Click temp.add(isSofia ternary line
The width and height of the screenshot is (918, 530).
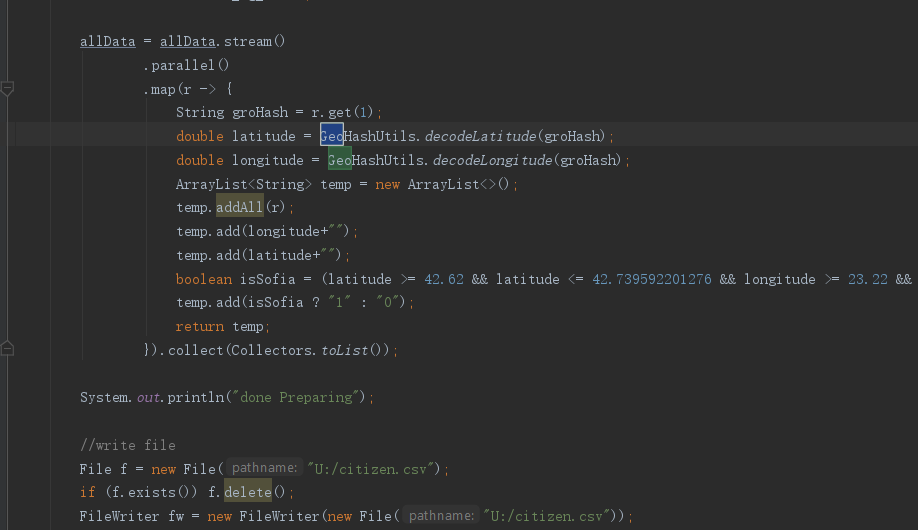[294, 303]
